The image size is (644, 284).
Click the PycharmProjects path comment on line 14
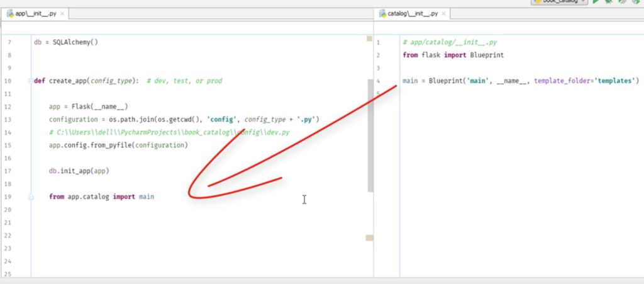[170, 132]
